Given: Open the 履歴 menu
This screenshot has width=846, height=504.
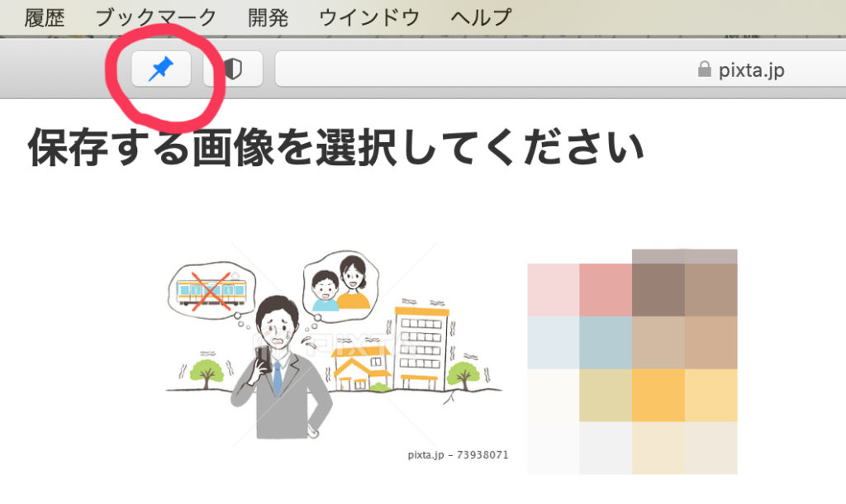Looking at the screenshot, I should (x=45, y=17).
